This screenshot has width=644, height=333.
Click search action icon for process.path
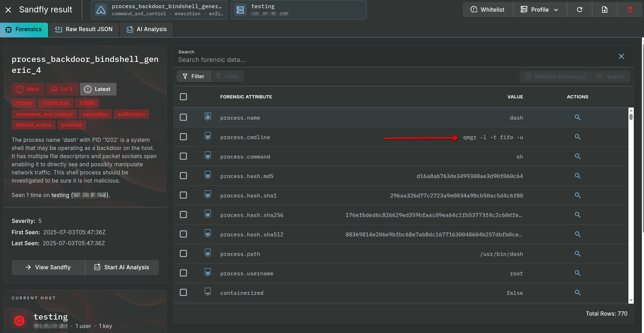577,254
